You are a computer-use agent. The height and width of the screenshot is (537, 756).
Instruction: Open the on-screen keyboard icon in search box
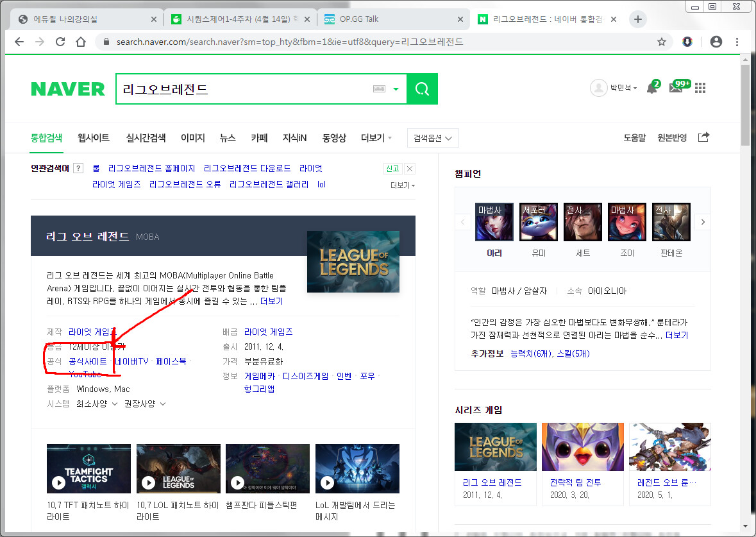tap(379, 89)
